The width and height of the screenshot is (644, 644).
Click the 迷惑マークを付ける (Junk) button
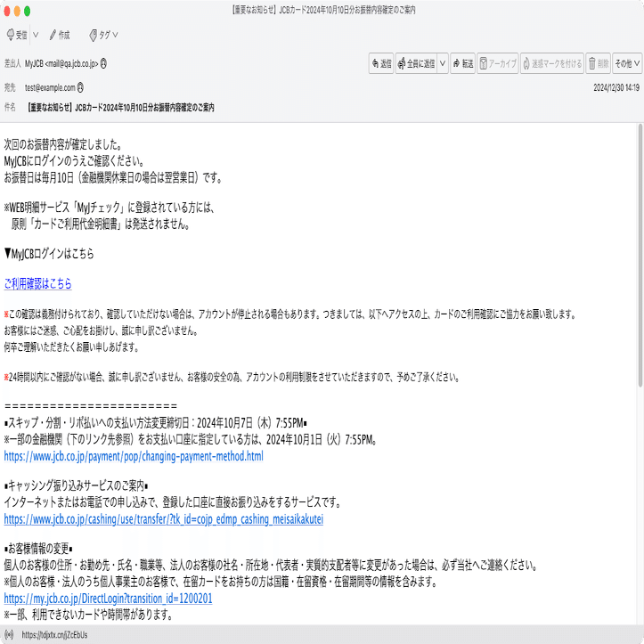(552, 63)
